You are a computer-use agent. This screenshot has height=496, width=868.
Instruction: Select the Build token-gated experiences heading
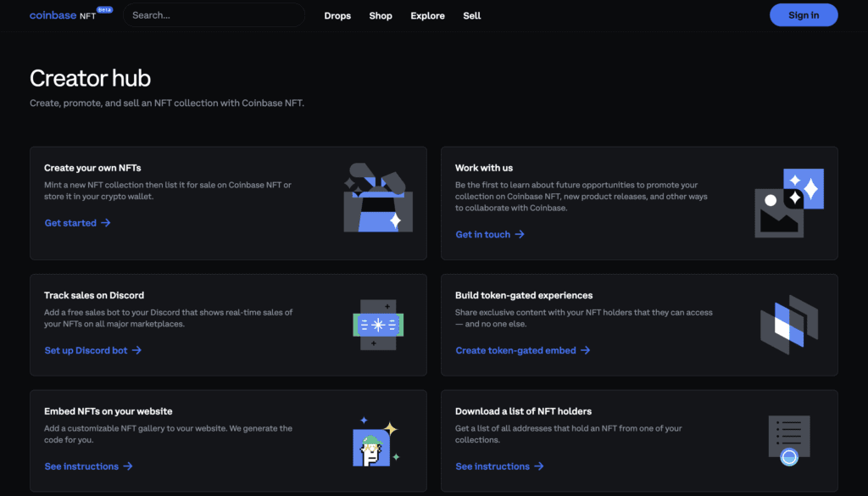pos(524,295)
